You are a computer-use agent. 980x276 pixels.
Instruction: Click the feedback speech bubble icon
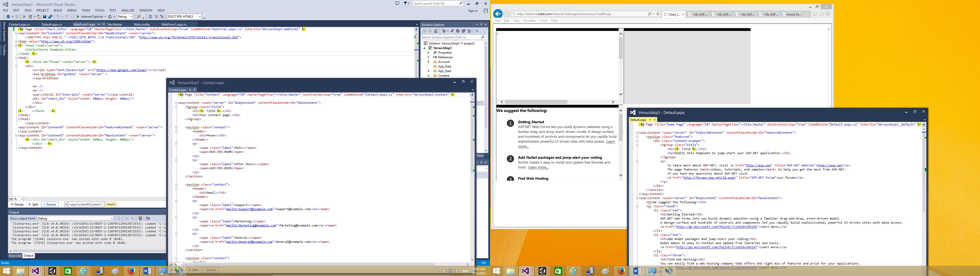(x=397, y=3)
